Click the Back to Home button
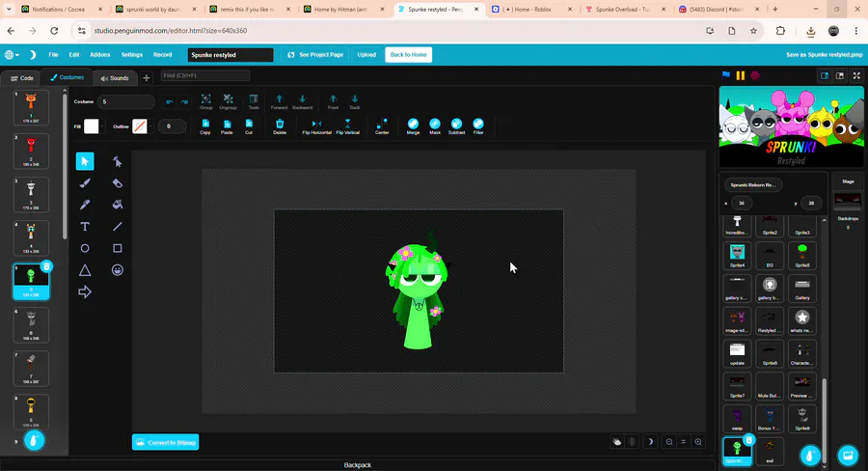Screen dimensions: 868x471 409,55
